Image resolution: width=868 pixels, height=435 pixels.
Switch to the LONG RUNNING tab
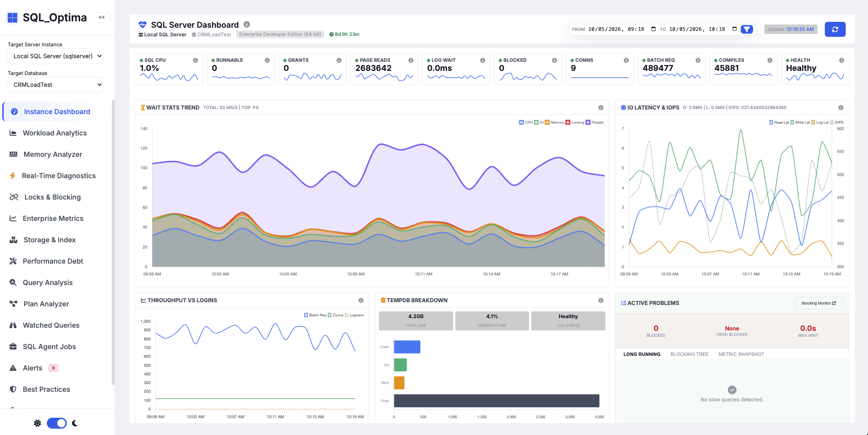click(x=642, y=355)
